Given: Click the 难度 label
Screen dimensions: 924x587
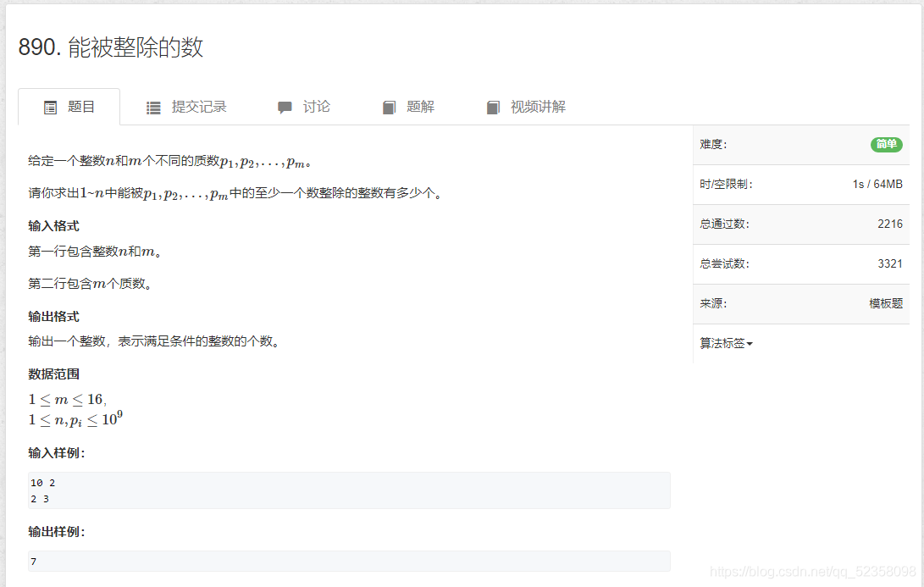Looking at the screenshot, I should (714, 144).
